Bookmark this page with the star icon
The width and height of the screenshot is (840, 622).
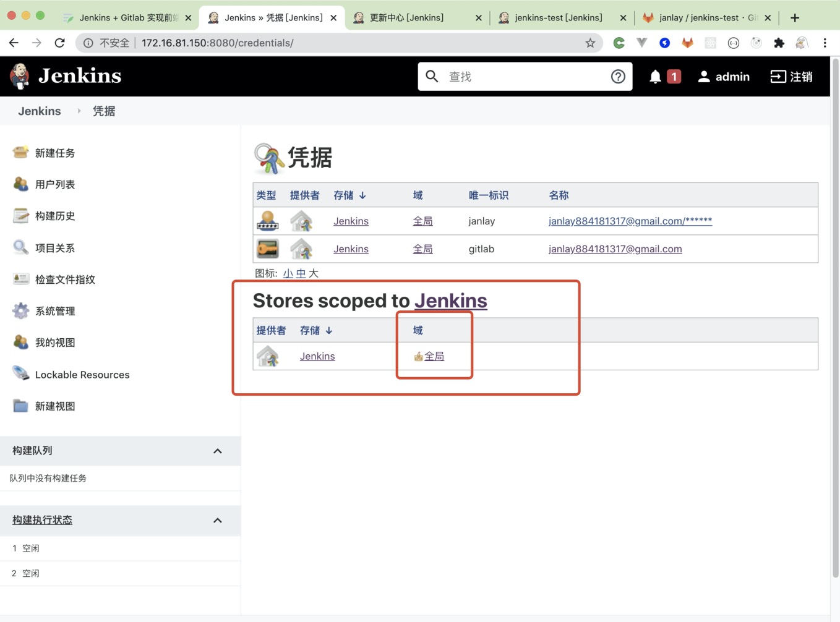590,43
